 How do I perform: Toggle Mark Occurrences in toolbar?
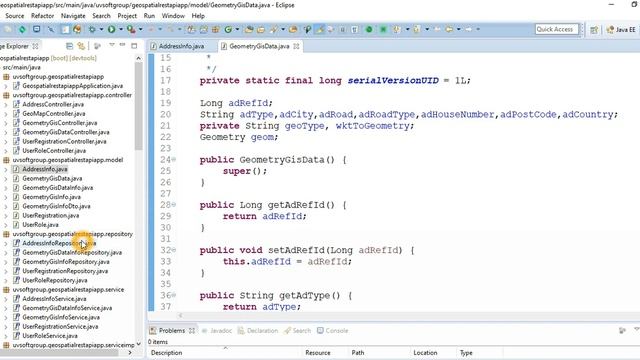click(x=320, y=29)
